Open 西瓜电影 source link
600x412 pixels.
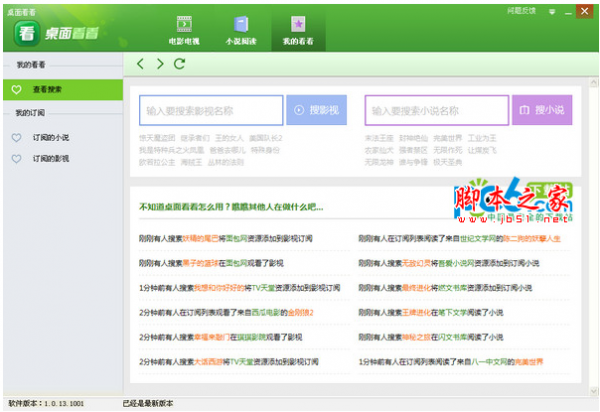[x=266, y=313]
